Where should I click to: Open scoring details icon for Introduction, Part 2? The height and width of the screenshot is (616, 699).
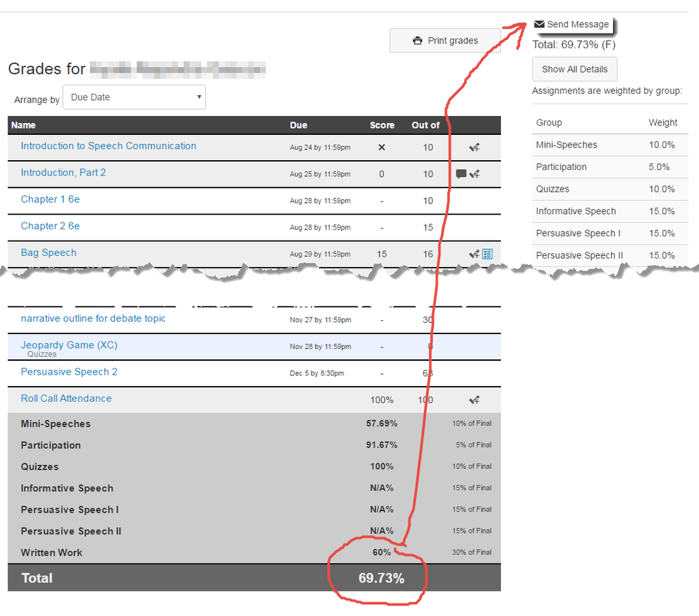point(475,174)
